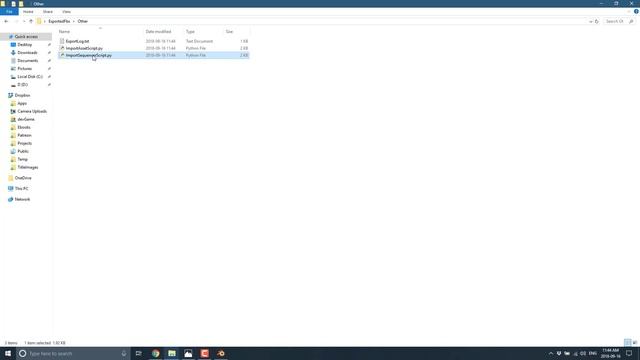Open the Windows Start menu
The width and height of the screenshot is (640, 360).
click(x=8, y=353)
